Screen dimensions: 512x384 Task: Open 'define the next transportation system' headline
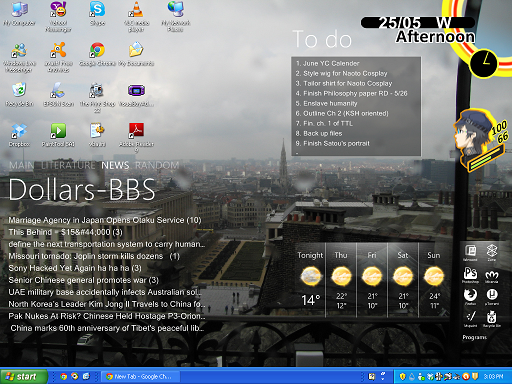(107, 244)
